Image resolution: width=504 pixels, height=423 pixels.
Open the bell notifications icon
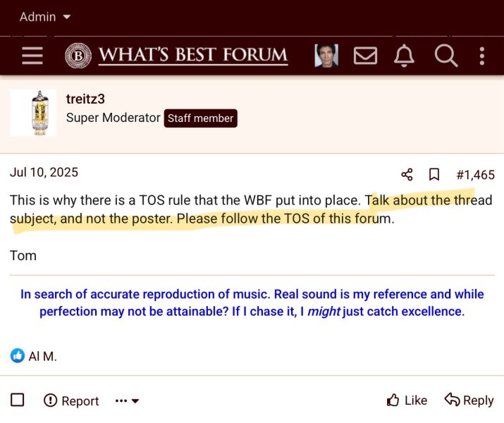click(x=404, y=56)
